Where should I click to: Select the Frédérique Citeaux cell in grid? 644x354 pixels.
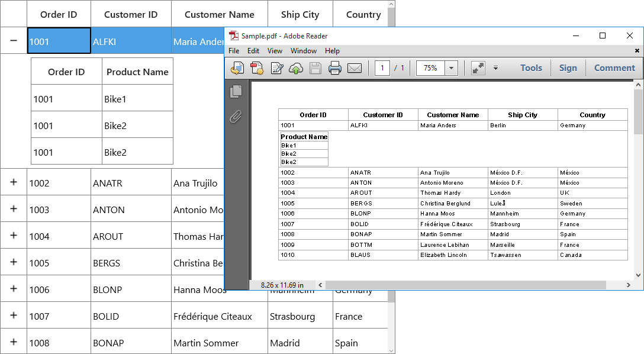pos(220,316)
